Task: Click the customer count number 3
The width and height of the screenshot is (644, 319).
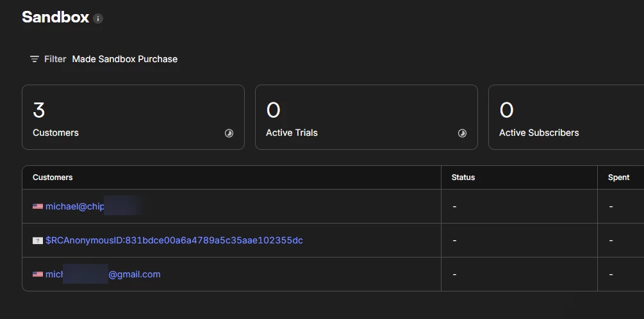Action: click(38, 110)
